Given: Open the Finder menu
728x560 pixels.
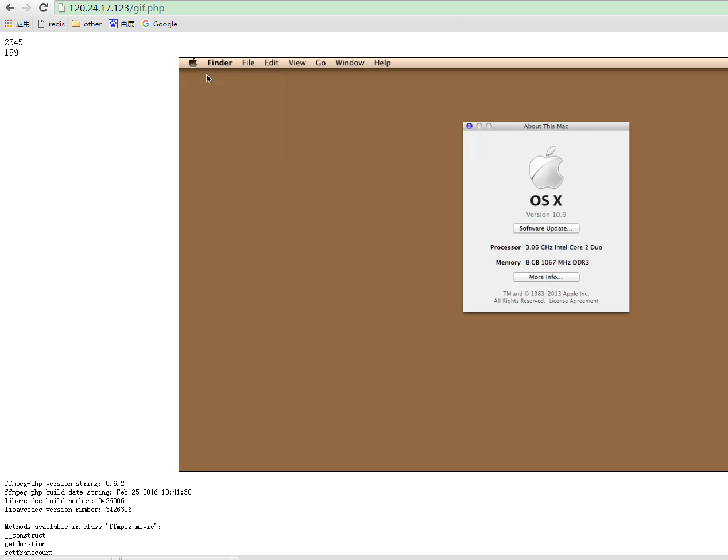Looking at the screenshot, I should pos(219,63).
